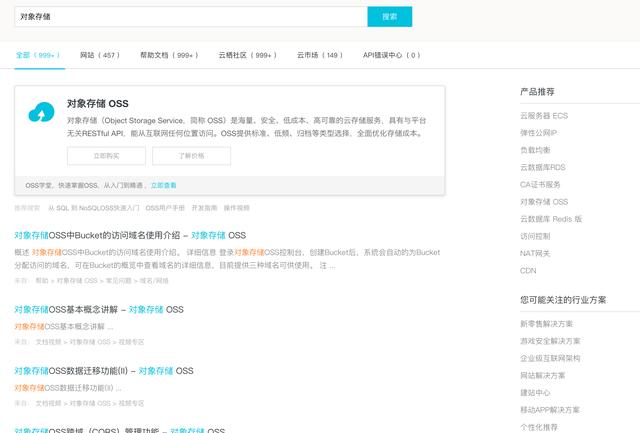Open 个性化推荐 in industry solutions

tap(538, 427)
